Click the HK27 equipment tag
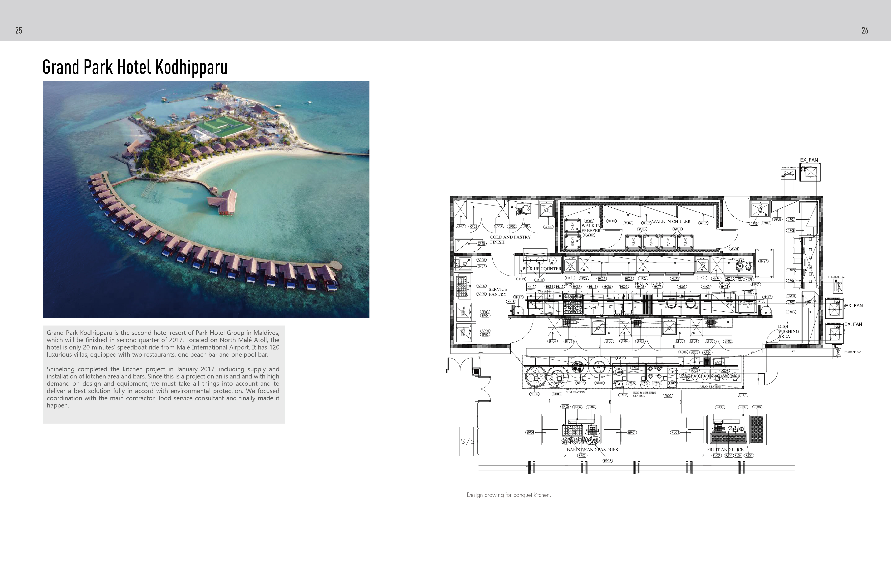 763,261
